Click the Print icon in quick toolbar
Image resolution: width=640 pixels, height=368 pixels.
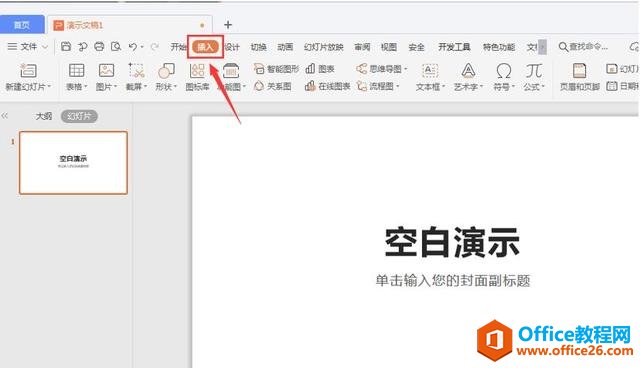pos(99,47)
